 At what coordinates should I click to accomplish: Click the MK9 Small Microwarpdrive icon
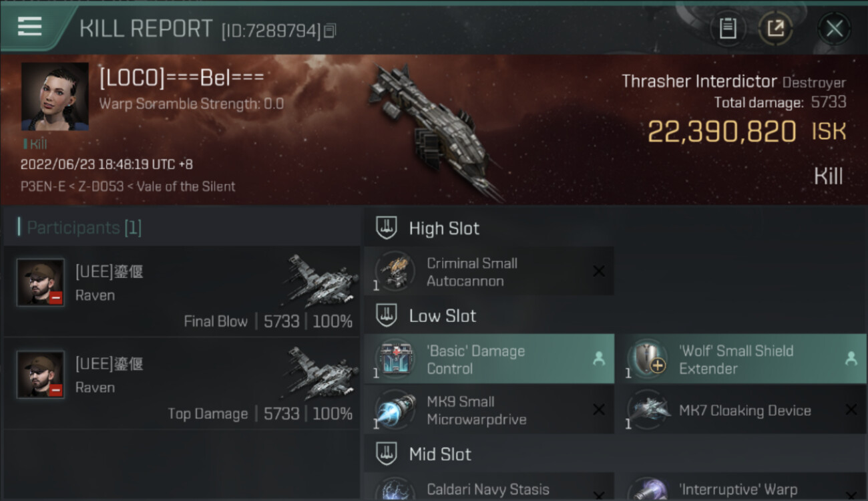pyautogui.click(x=395, y=410)
